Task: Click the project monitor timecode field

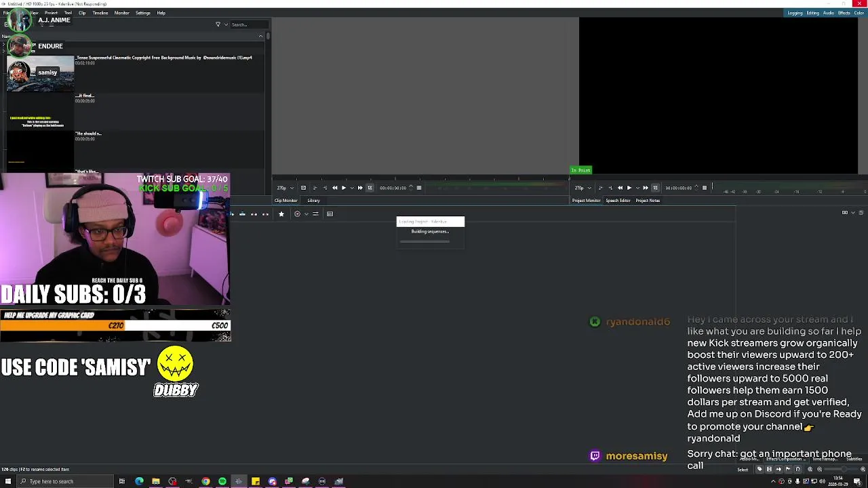Action: click(x=678, y=188)
